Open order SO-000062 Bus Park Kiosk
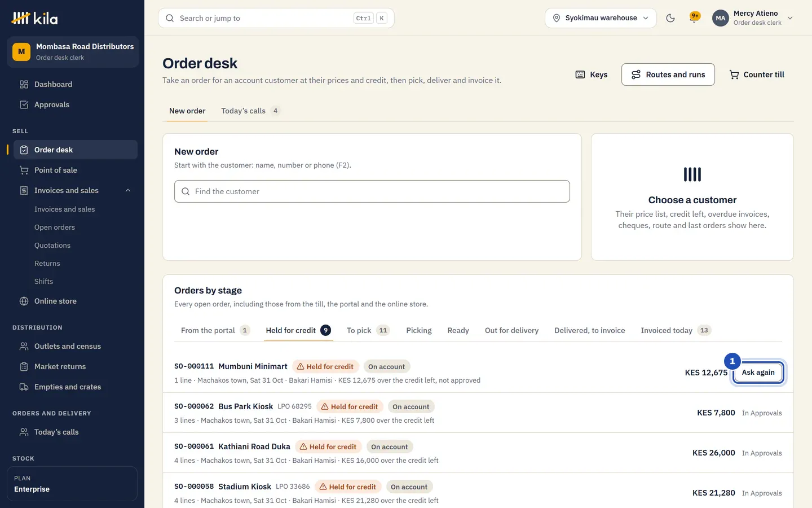812x508 pixels. (x=478, y=413)
